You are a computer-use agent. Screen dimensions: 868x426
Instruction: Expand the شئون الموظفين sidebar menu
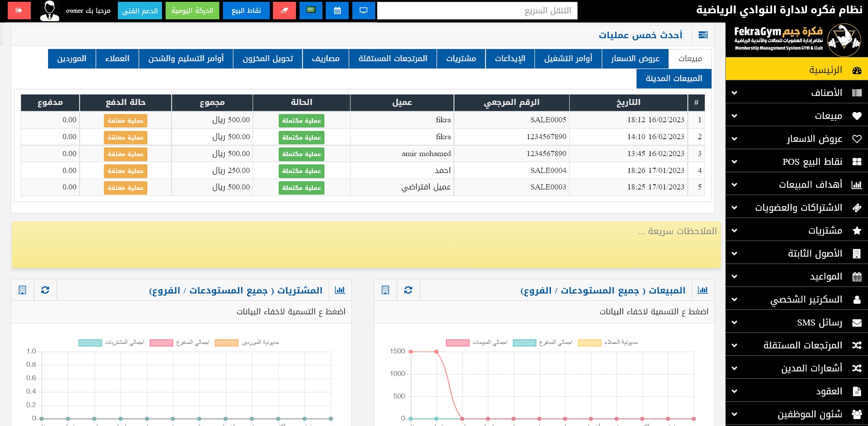pos(796,414)
